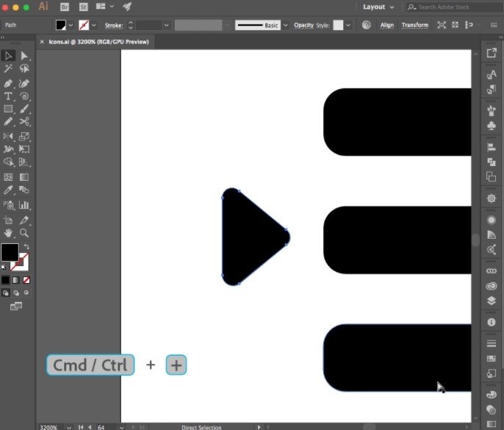Select the Pen tool
This screenshot has width=504, height=430.
click(x=8, y=84)
